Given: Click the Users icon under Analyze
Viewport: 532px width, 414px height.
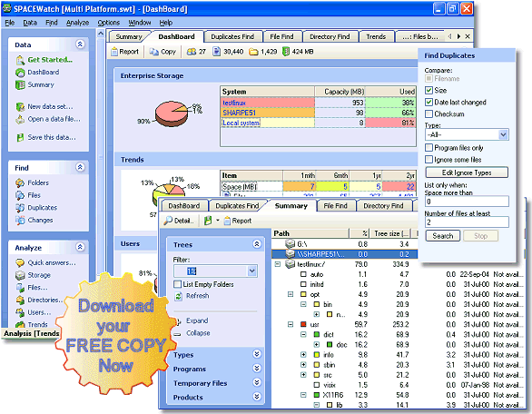Looking at the screenshot, I should pyautogui.click(x=20, y=312).
